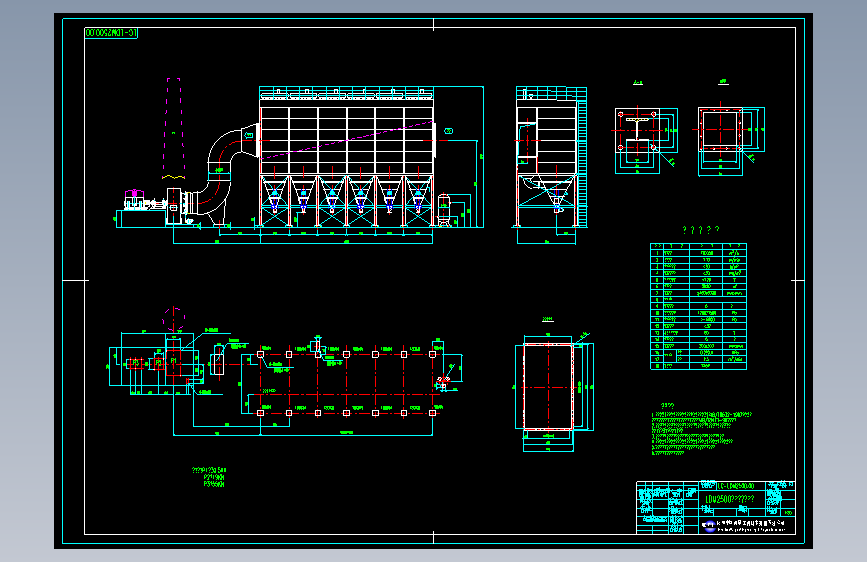Click the side elevation view of the collector
The height and width of the screenshot is (562, 867).
click(x=551, y=158)
